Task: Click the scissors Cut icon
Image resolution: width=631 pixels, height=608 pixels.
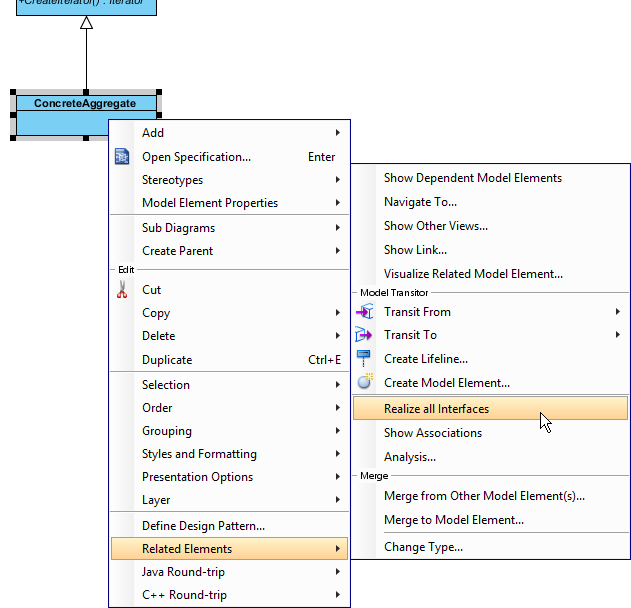Action: [122, 289]
